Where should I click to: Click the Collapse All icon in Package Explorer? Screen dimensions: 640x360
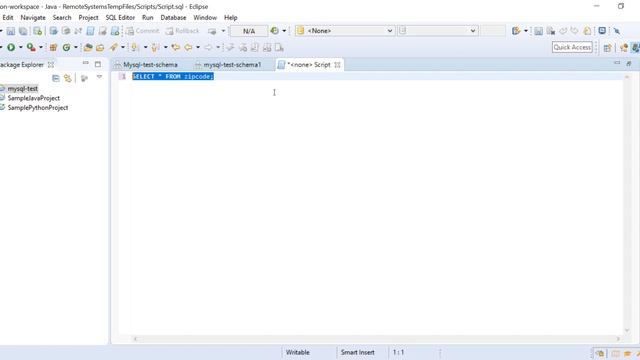[56, 78]
